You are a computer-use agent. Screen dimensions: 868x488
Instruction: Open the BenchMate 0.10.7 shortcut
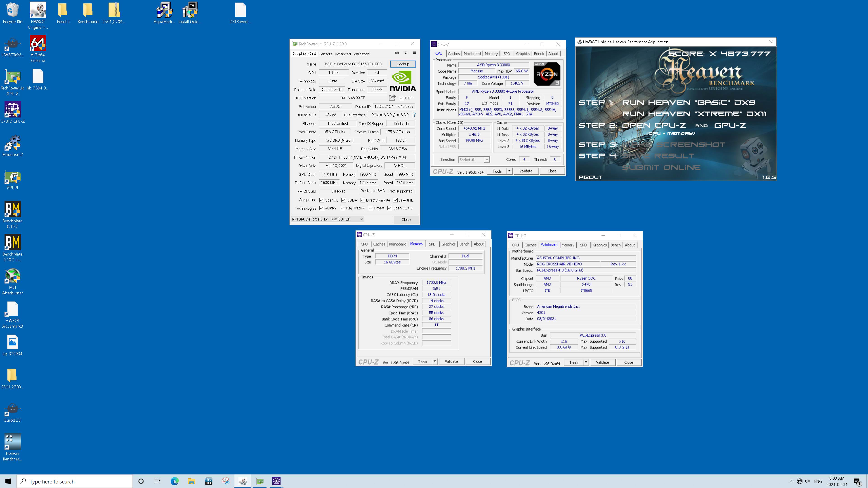click(x=12, y=215)
